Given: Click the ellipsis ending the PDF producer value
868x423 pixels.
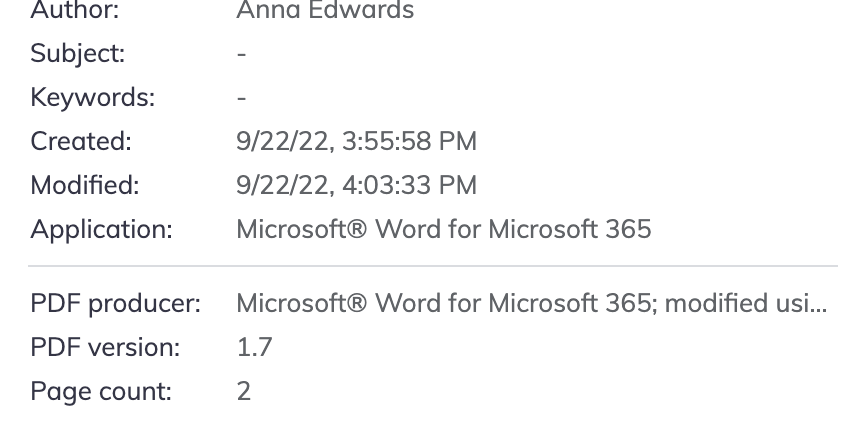Looking at the screenshot, I should (x=817, y=305).
